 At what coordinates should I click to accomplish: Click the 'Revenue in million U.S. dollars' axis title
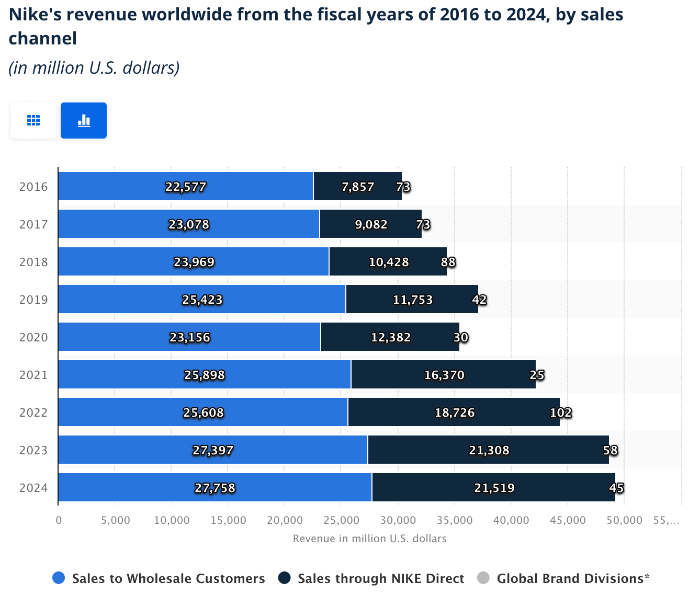pos(370,538)
